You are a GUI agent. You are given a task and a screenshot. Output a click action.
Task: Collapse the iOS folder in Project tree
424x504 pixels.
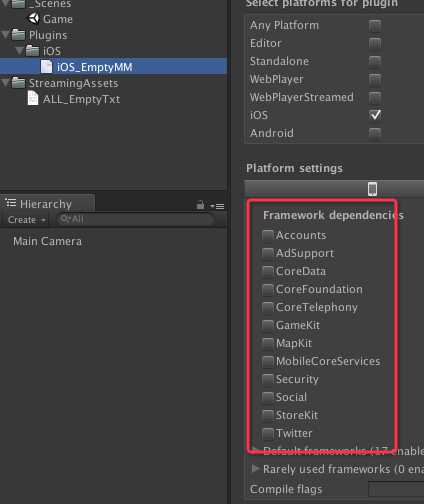click(20, 51)
